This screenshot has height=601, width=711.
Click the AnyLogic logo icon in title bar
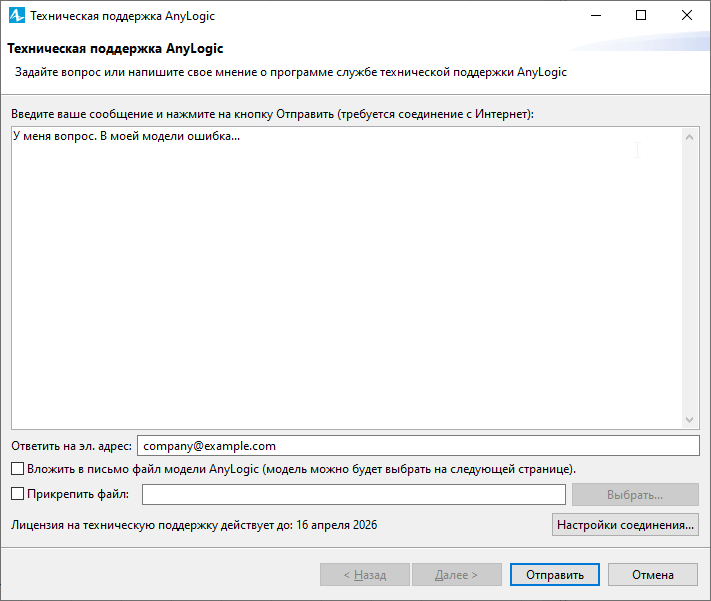coord(17,15)
